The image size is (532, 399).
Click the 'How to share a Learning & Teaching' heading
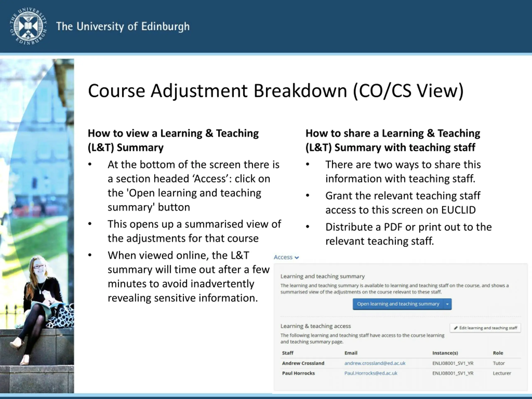click(393, 140)
